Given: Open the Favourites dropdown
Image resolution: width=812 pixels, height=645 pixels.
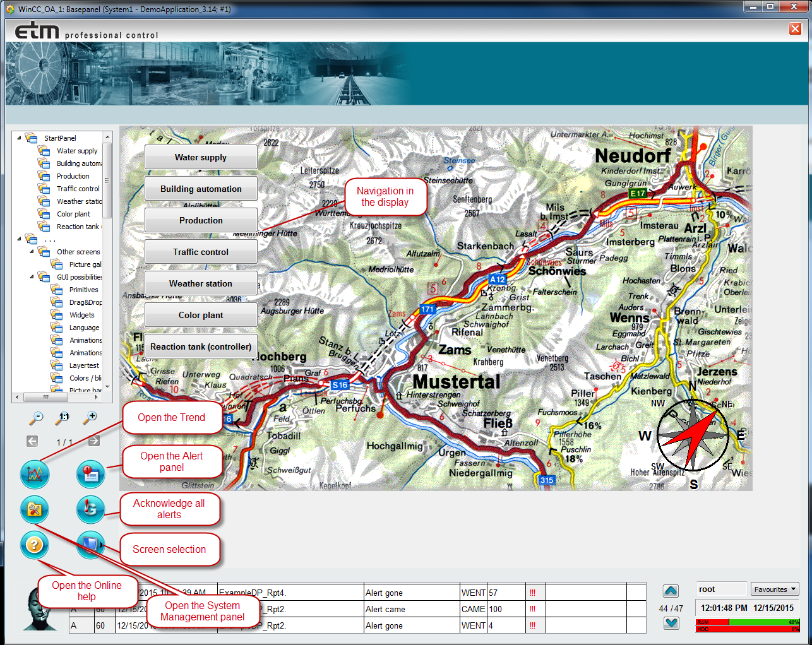Looking at the screenshot, I should pyautogui.click(x=775, y=589).
